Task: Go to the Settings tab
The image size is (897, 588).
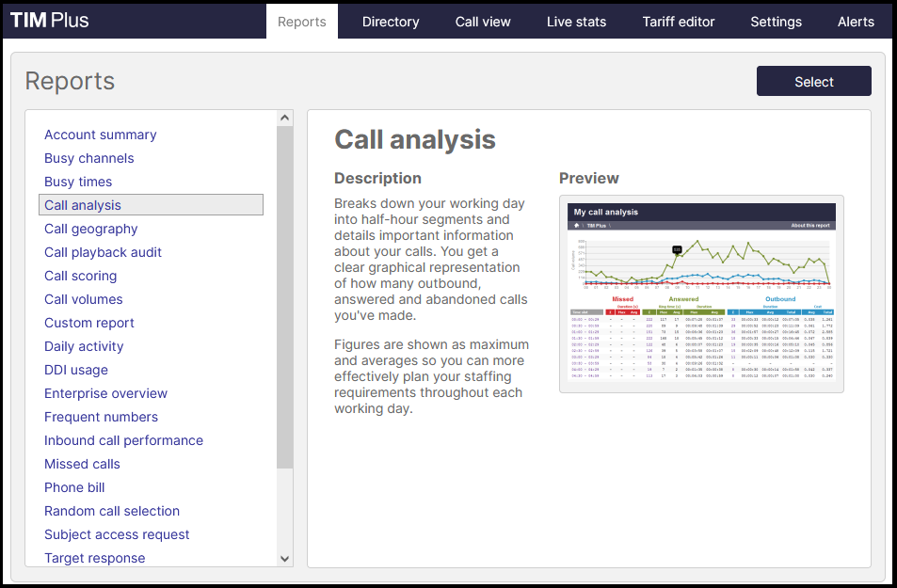Action: (x=776, y=21)
